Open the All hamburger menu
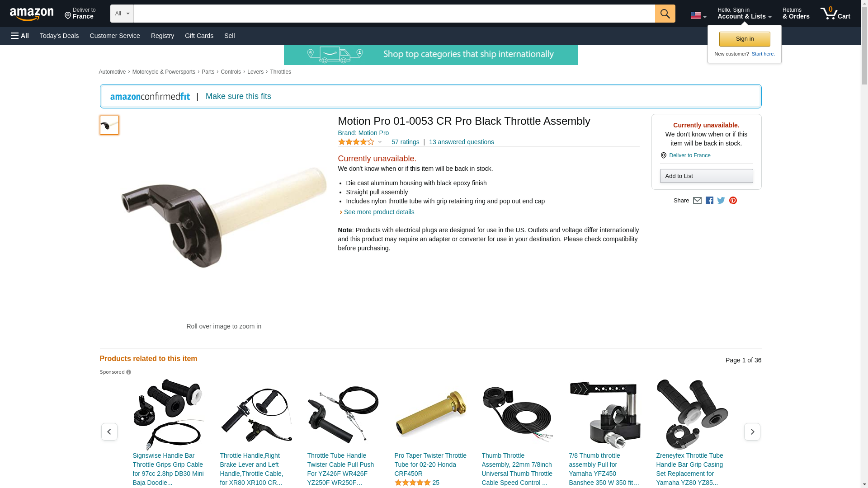The height and width of the screenshot is (488, 868). coord(20,36)
